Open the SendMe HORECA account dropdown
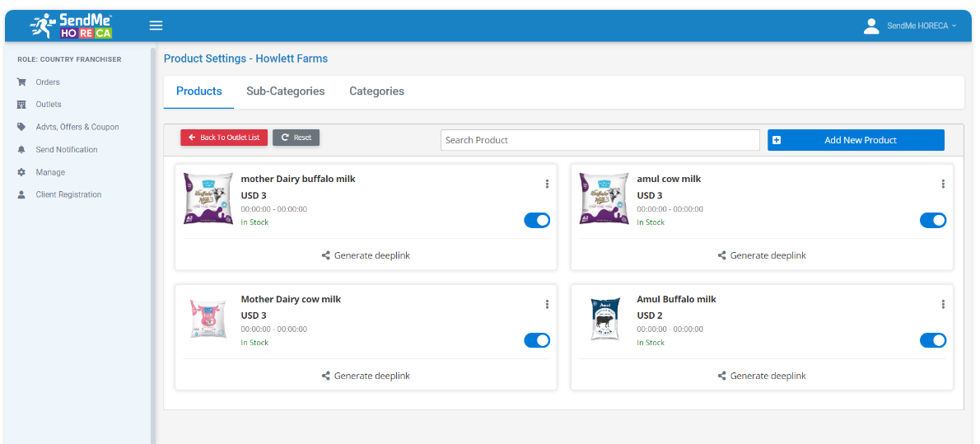Viewport: 980px width, 444px height. tap(922, 26)
